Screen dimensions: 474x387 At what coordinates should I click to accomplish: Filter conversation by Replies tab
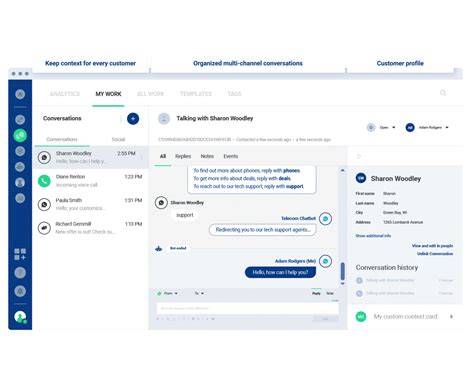click(x=183, y=156)
